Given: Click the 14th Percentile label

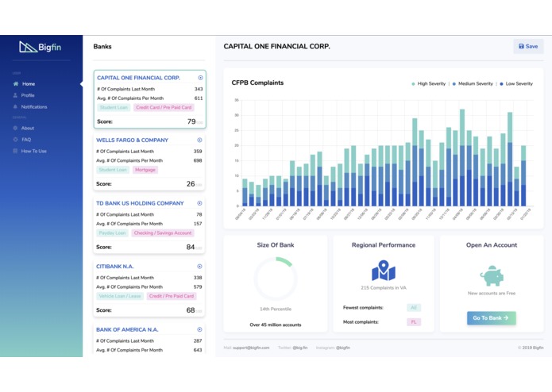Looking at the screenshot, I should pos(276,309).
